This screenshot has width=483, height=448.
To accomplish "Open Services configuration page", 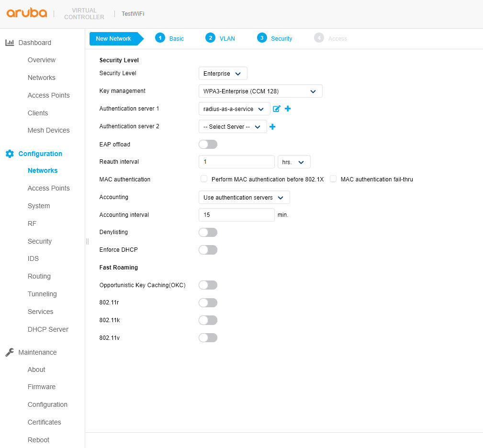I will (40, 312).
